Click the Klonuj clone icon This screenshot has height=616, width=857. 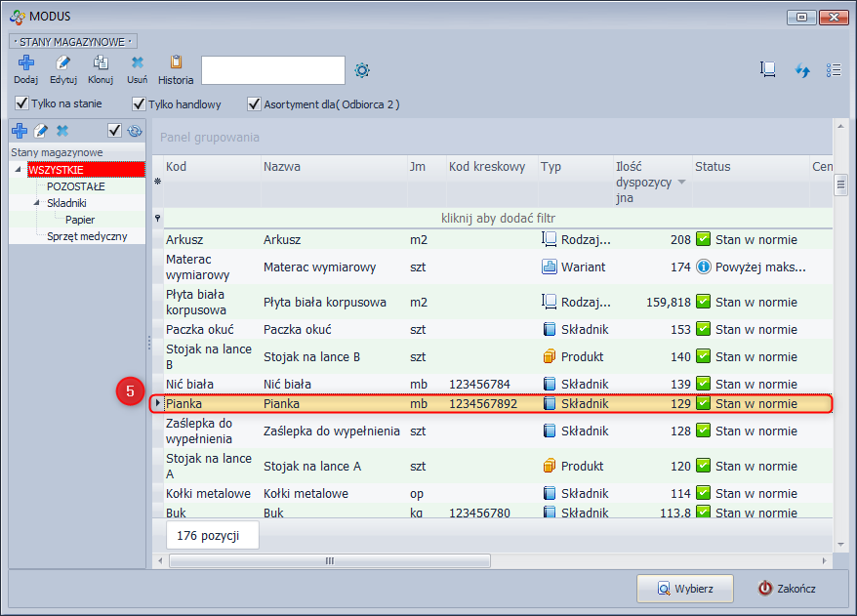tap(101, 64)
